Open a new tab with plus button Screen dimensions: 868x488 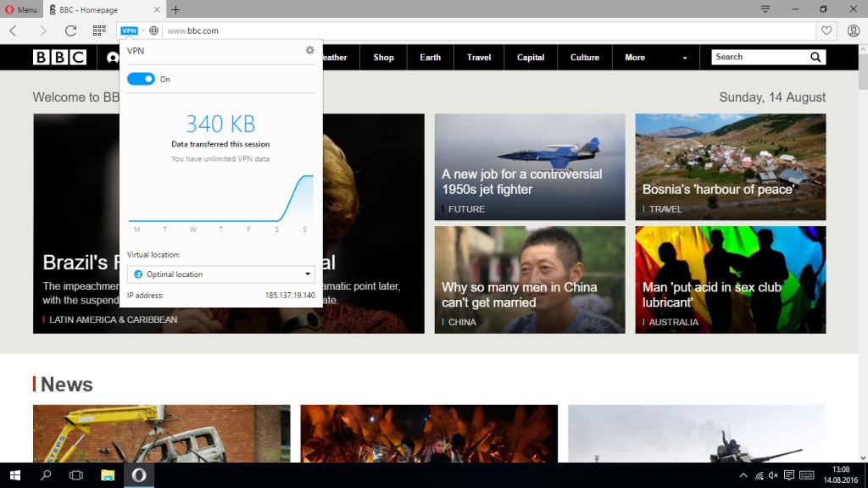click(x=175, y=10)
